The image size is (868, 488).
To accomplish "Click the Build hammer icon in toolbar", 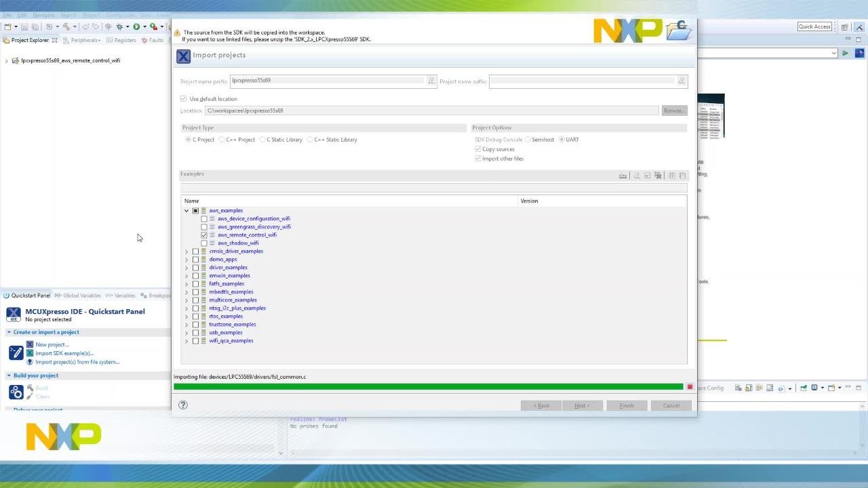I will click(66, 26).
